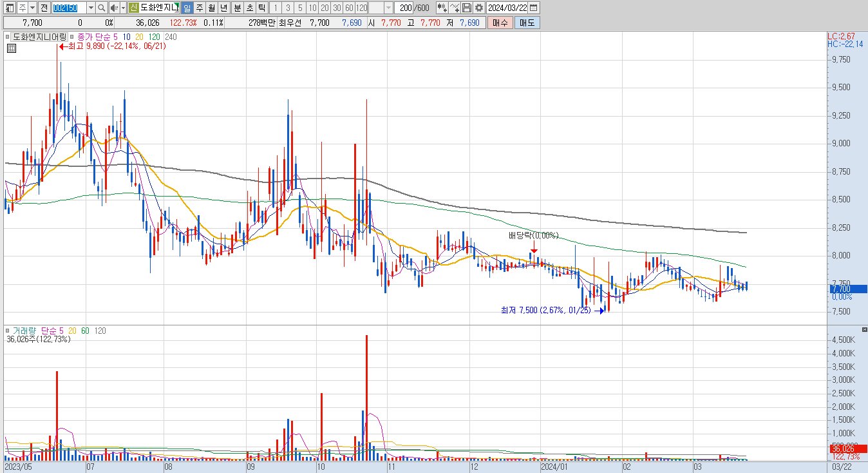Click the 36,026주(122.73%) volume text
Image resolution: width=868 pixels, height=473 pixels.
[39, 339]
